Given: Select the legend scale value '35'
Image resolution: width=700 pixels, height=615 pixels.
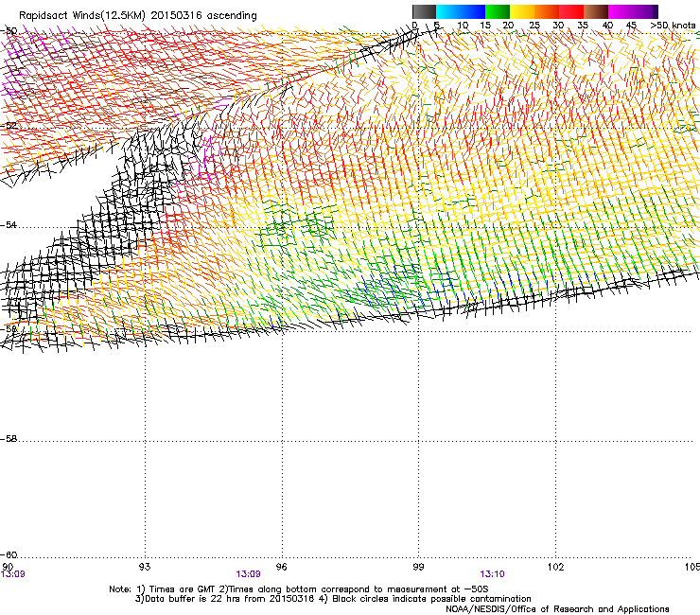Looking at the screenshot, I should coord(583,26).
